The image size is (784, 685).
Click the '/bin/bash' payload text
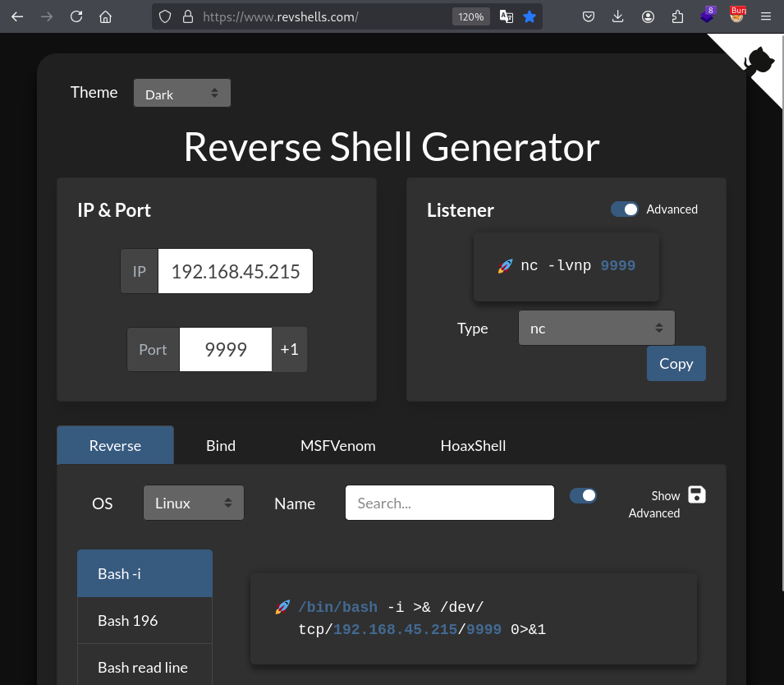pyautogui.click(x=338, y=608)
